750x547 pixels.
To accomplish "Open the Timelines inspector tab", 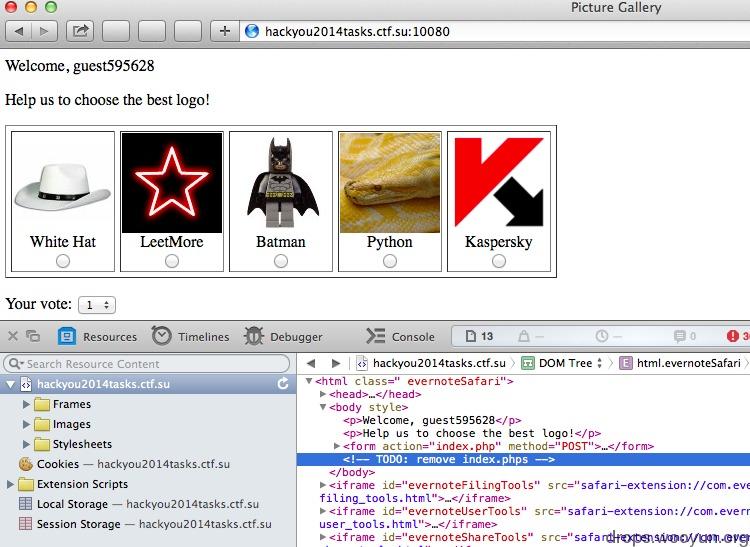I will [191, 337].
